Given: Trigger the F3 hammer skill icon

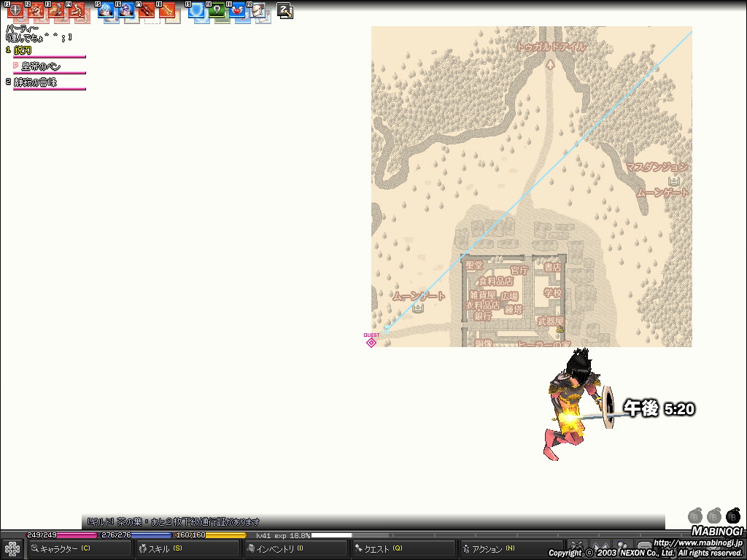Looking at the screenshot, I should (56, 10).
